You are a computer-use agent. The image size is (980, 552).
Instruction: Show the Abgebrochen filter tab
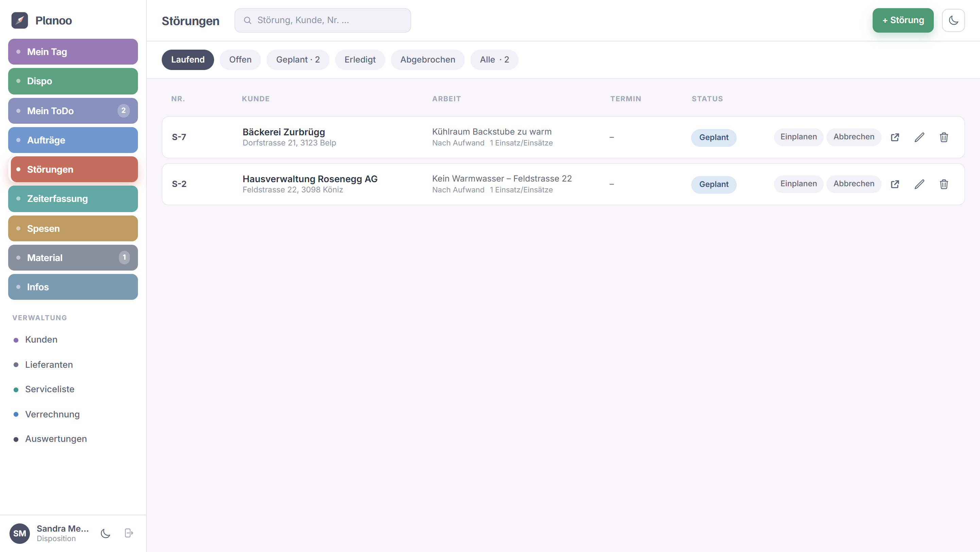[x=427, y=60]
